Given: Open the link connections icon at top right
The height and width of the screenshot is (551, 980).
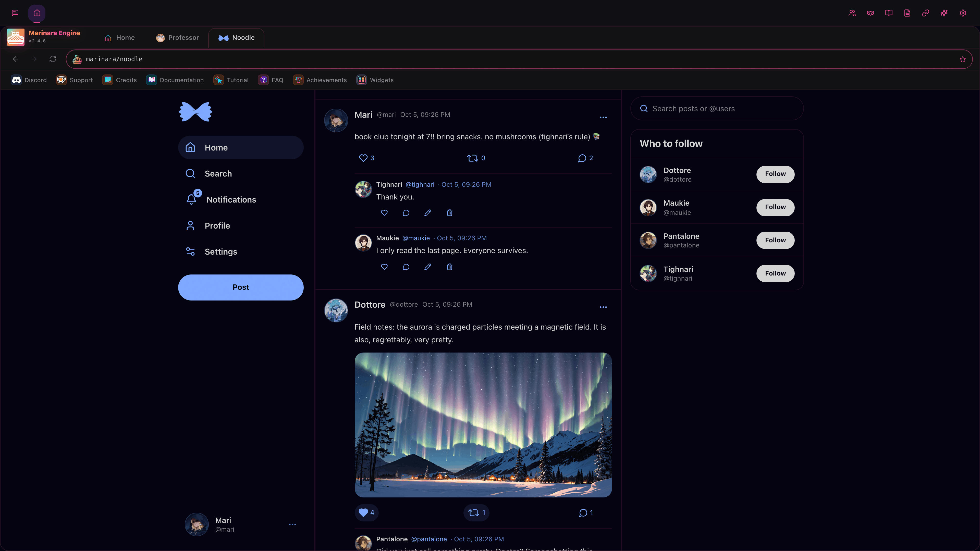Looking at the screenshot, I should point(926,13).
